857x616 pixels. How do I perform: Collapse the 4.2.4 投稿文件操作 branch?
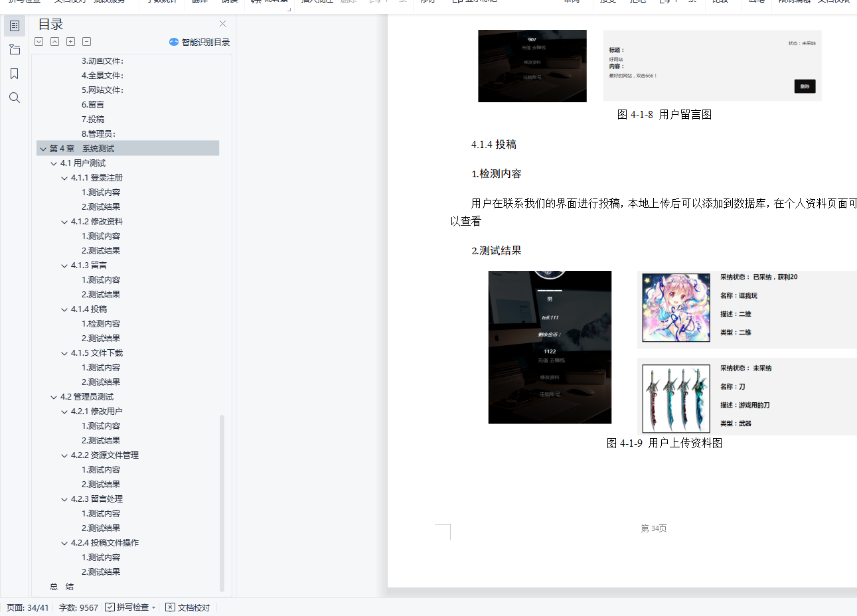pos(64,543)
